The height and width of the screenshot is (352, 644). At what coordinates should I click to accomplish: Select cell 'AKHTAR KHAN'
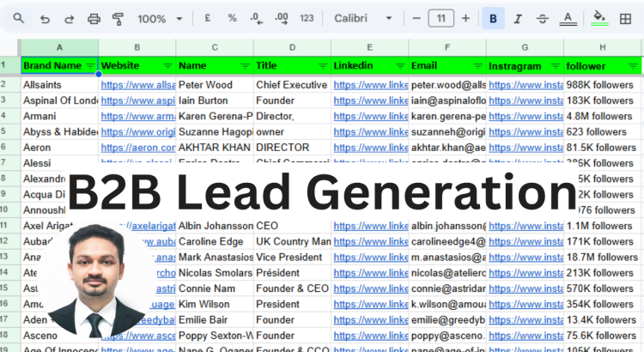215,148
